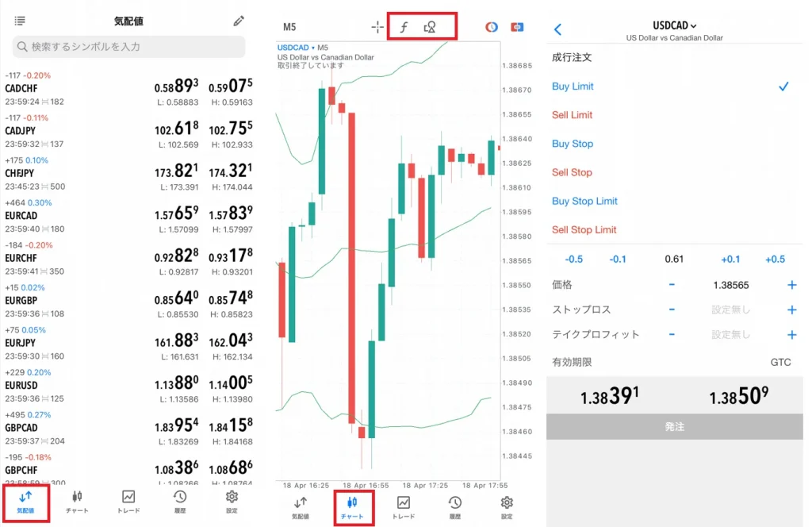Increase volume by +0.1
Screen dimensions: 812x527
(730, 259)
